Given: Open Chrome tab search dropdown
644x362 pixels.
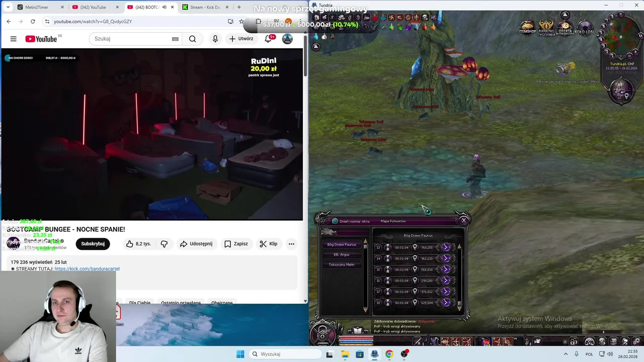Looking at the screenshot, I should [8, 7].
